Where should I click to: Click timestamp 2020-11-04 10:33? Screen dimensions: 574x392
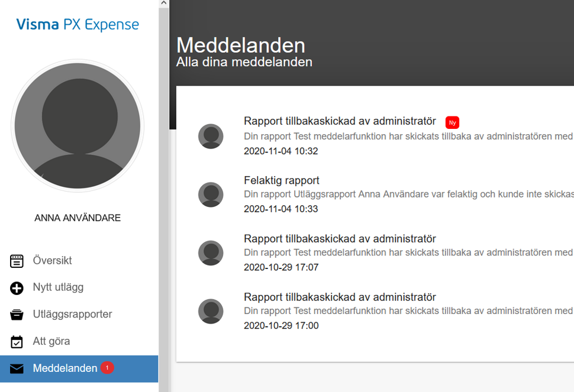(280, 209)
